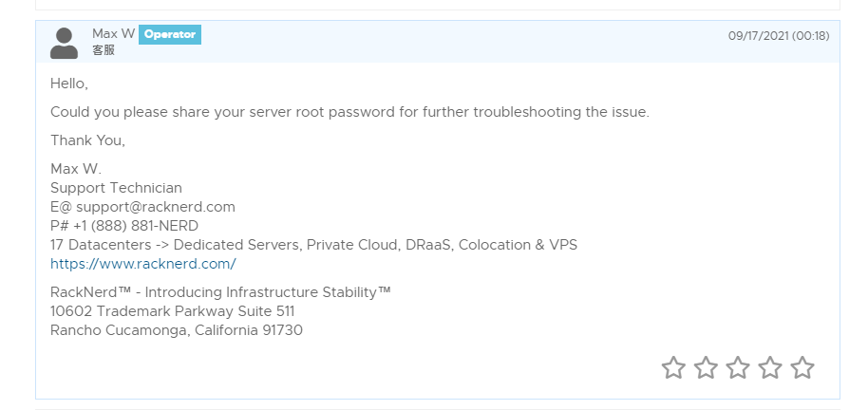Rate the reply one star
The height and width of the screenshot is (410, 868).
coord(673,367)
